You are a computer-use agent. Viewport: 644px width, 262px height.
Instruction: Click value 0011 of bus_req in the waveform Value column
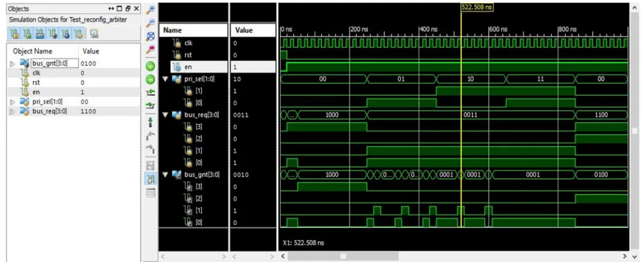[240, 115]
